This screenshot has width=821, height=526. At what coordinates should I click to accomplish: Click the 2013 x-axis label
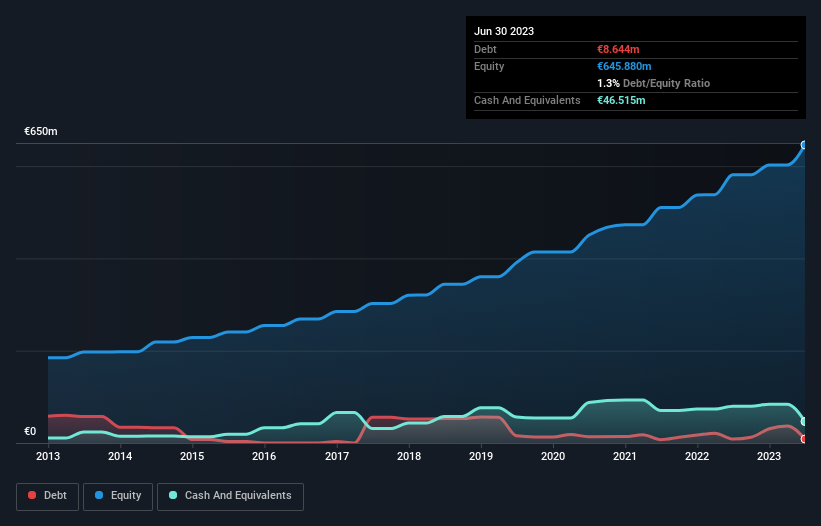pyautogui.click(x=48, y=457)
